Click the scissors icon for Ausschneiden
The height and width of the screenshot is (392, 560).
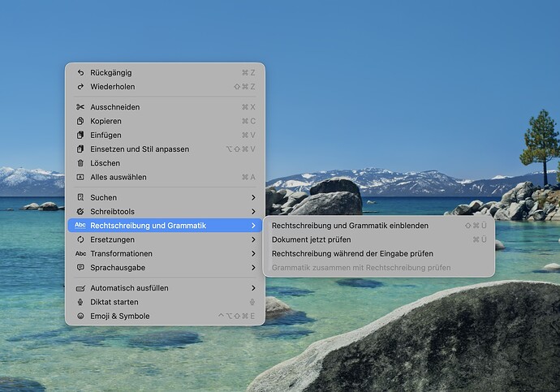pyautogui.click(x=80, y=107)
